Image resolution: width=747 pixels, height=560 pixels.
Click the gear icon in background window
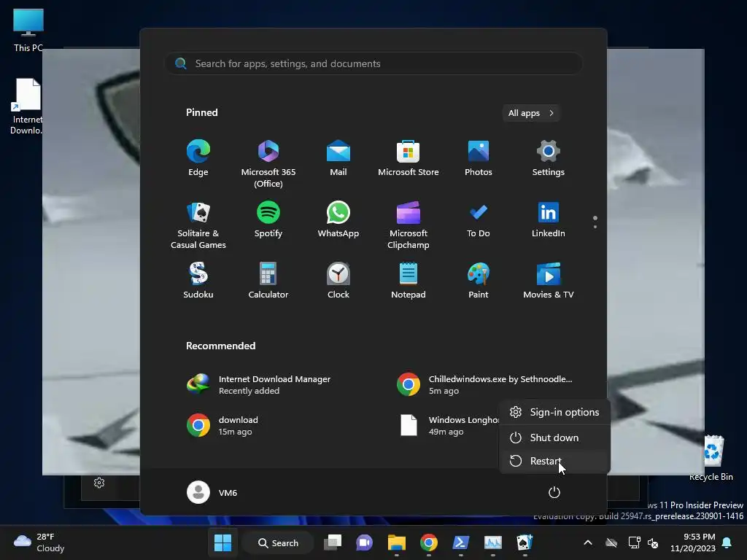pyautogui.click(x=99, y=483)
